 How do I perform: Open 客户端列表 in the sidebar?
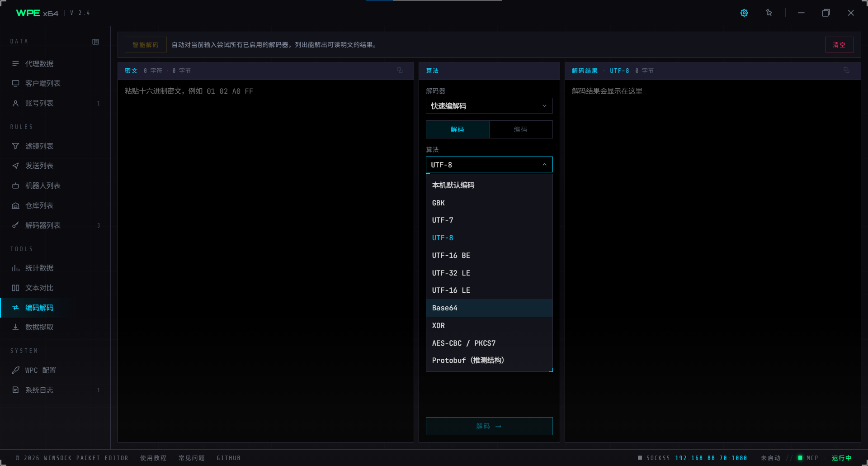click(55, 83)
